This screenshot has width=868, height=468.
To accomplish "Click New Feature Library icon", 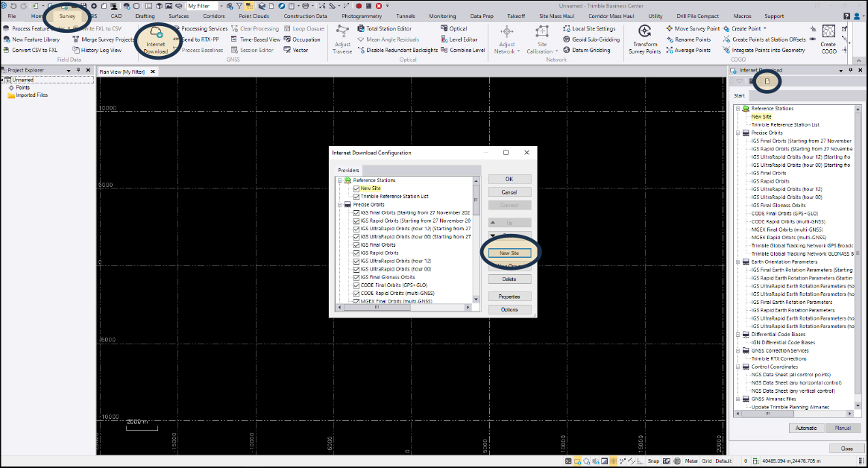I will point(6,39).
